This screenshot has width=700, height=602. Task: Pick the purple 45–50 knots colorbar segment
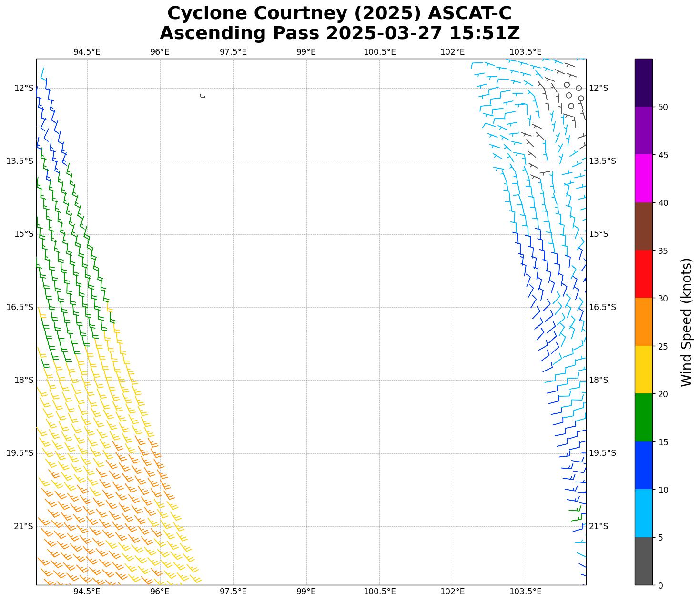(x=644, y=130)
